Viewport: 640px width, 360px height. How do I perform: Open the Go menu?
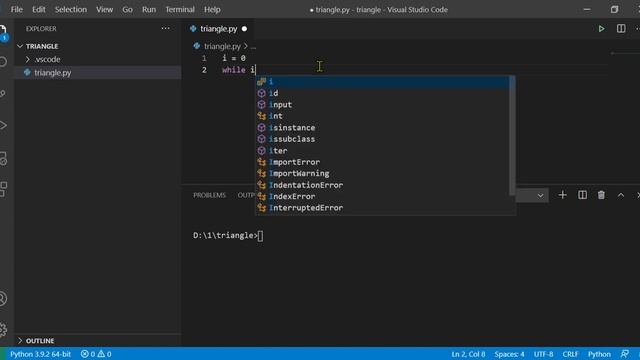[x=127, y=9]
